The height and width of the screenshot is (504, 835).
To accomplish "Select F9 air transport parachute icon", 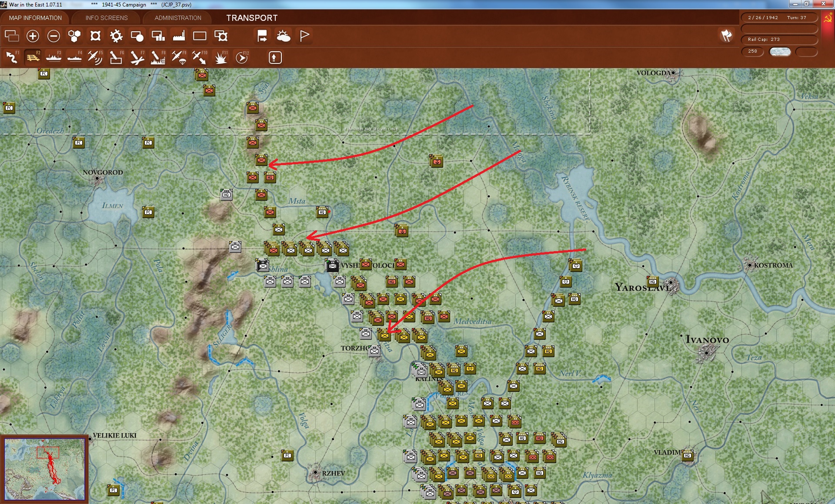I will (179, 57).
